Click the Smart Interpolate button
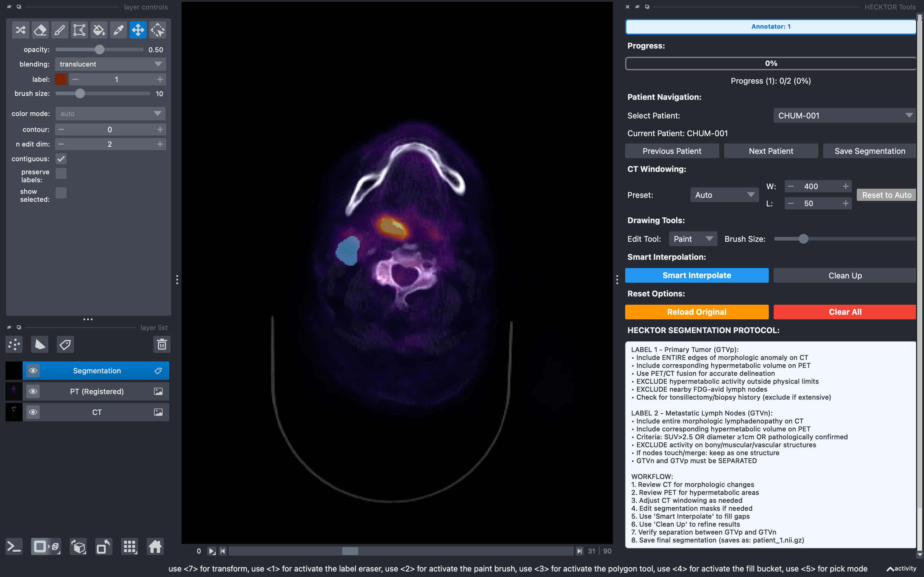 pyautogui.click(x=696, y=275)
